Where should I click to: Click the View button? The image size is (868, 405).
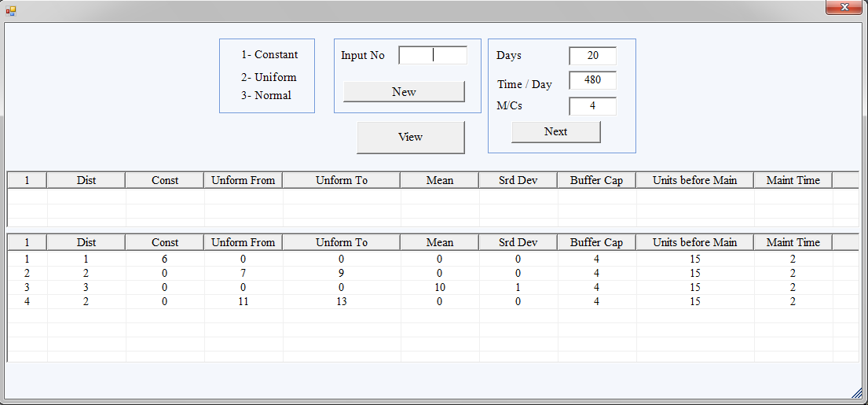[x=411, y=138]
